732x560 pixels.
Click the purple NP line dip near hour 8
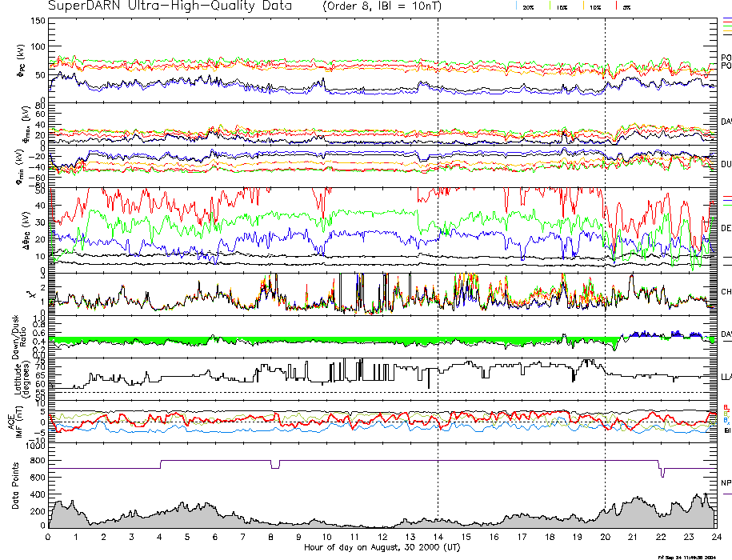[275, 465]
